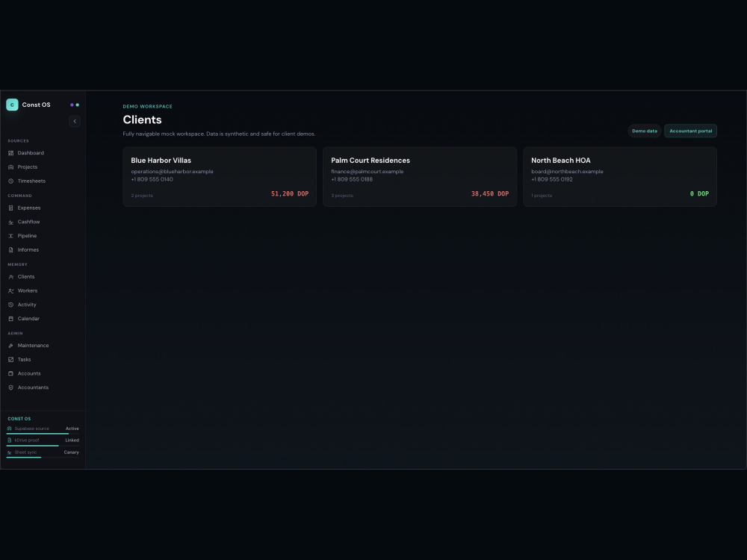Click the Supabase source progress bar
The image size is (747, 560).
43,434
